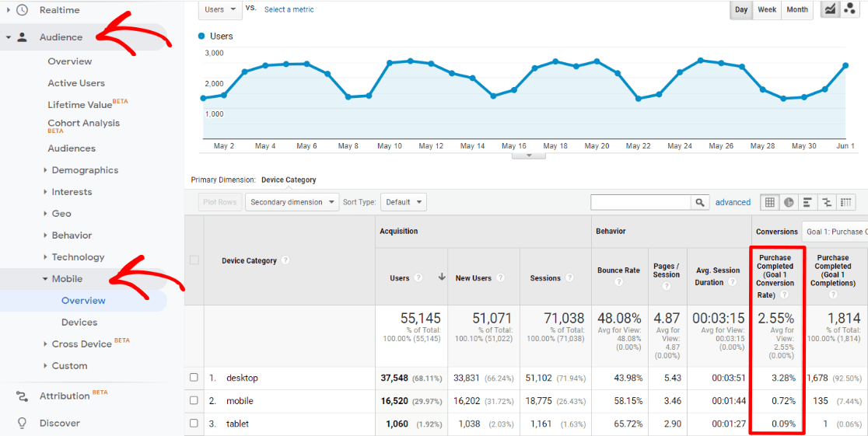Click the Discover lightbulb icon

click(22, 424)
